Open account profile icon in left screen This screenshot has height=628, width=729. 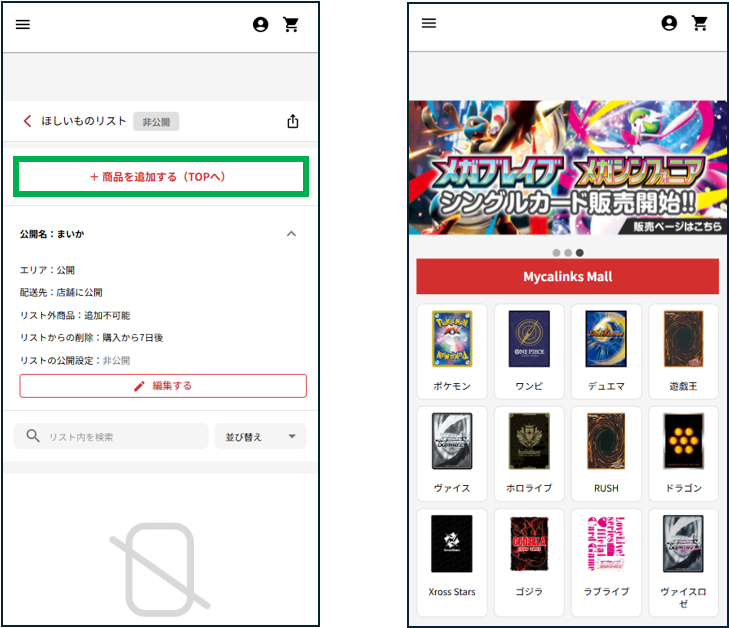point(261,25)
